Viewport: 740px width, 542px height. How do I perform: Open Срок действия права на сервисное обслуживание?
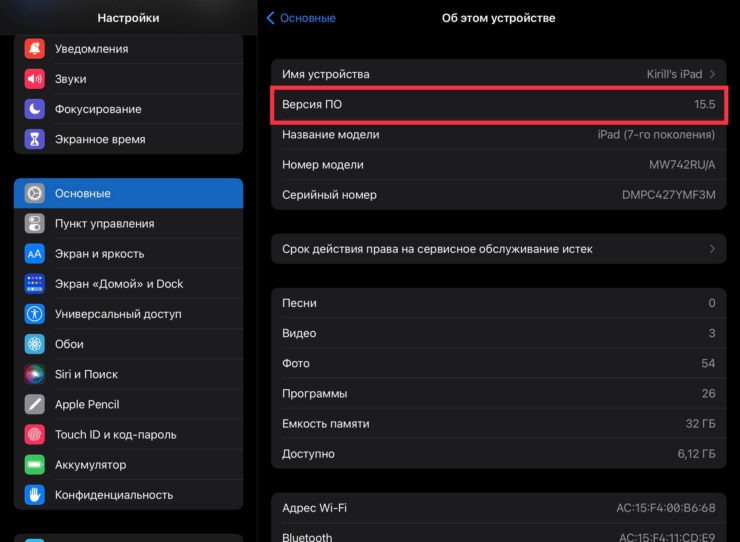coord(499,249)
